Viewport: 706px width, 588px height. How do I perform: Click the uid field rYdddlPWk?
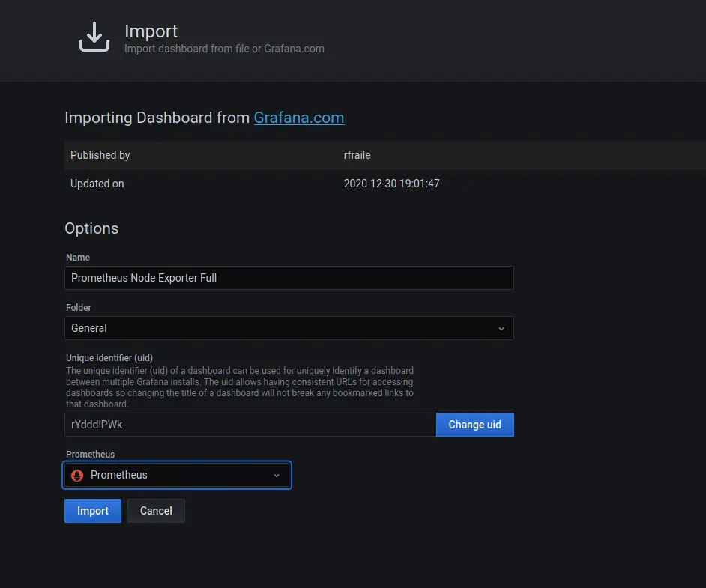tap(250, 425)
